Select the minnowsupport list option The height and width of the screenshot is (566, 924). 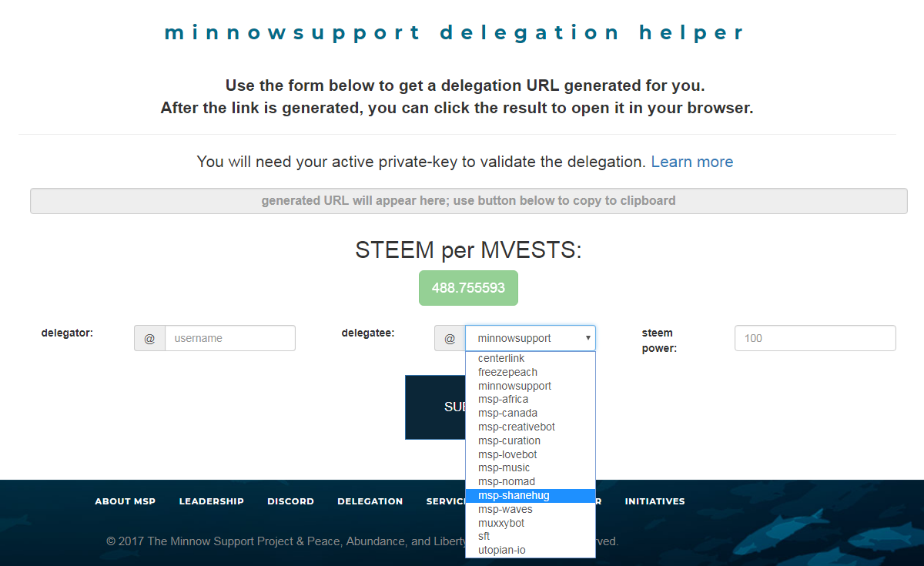tap(531, 387)
